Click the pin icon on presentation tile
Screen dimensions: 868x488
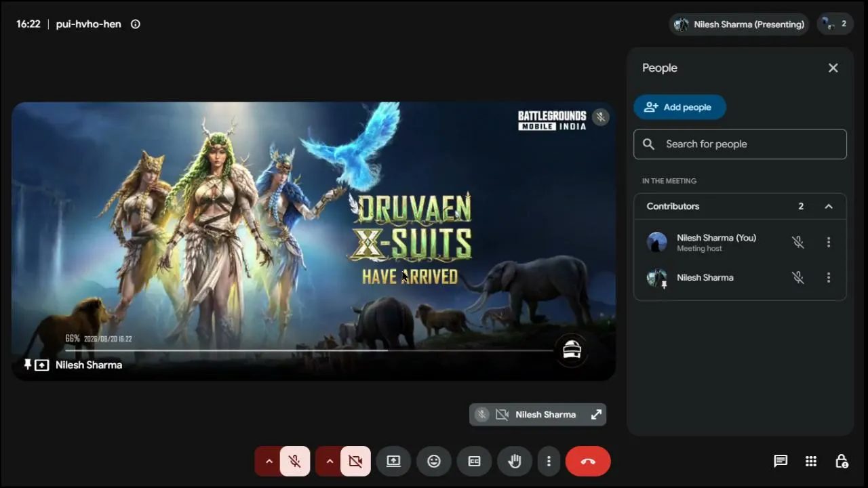(x=28, y=365)
